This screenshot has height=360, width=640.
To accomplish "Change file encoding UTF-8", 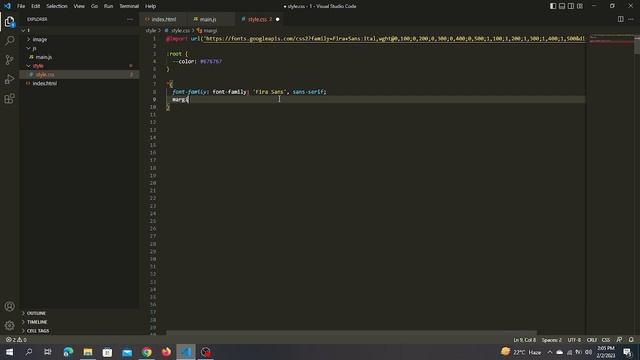I will [574, 340].
